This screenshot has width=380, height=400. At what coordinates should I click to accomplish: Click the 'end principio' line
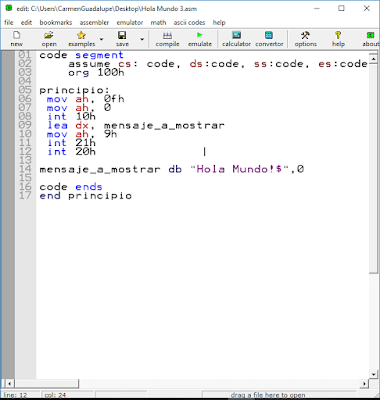point(86,196)
